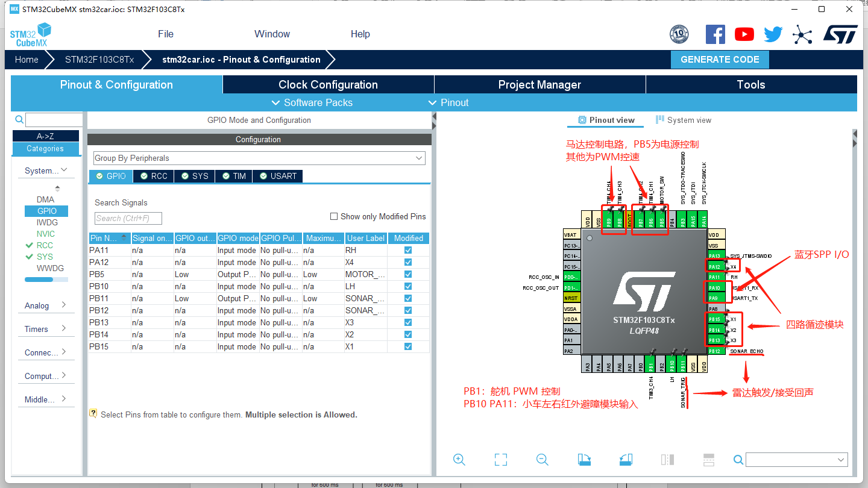868x488 pixels.
Task: Toggle Modified checkbox for PB14 row
Action: tap(408, 334)
